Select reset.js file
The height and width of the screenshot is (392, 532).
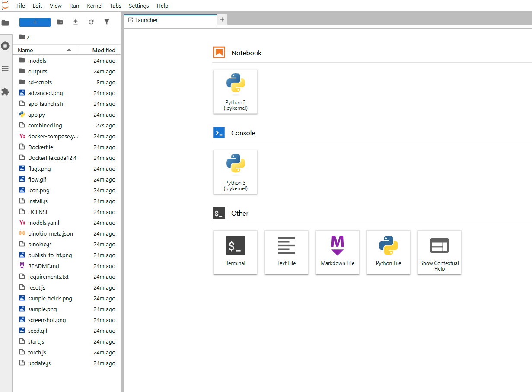click(x=67, y=287)
